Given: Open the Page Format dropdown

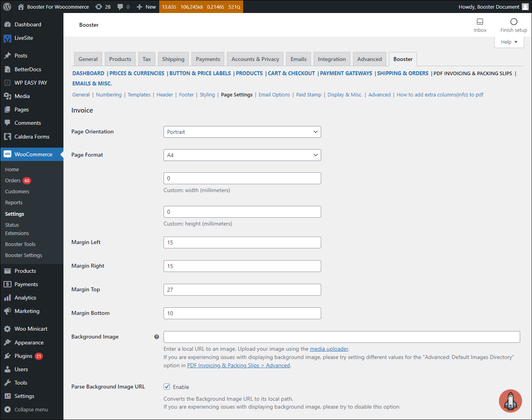Looking at the screenshot, I should pos(242,155).
